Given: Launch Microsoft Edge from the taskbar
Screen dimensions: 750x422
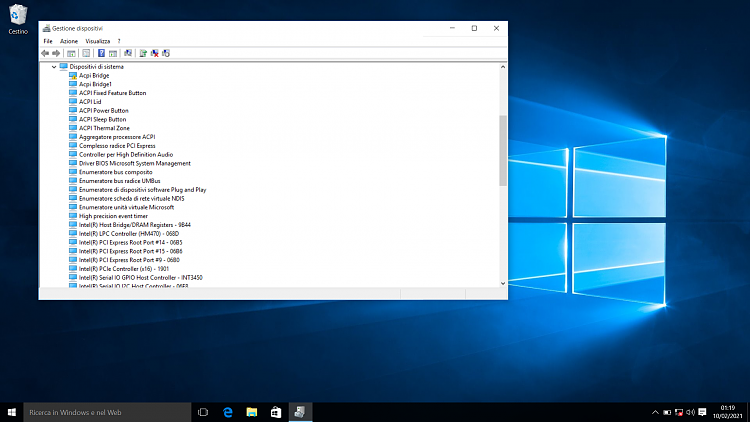Looking at the screenshot, I should pyautogui.click(x=228, y=412).
